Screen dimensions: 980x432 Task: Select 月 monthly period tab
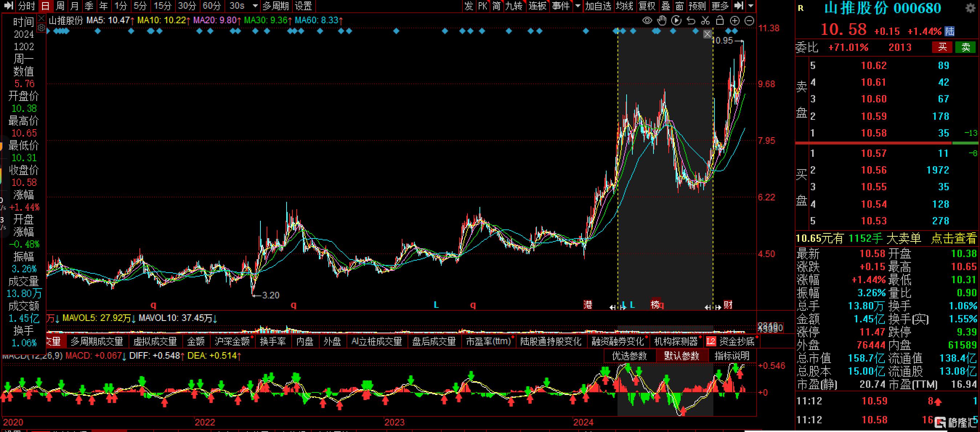[x=74, y=6]
